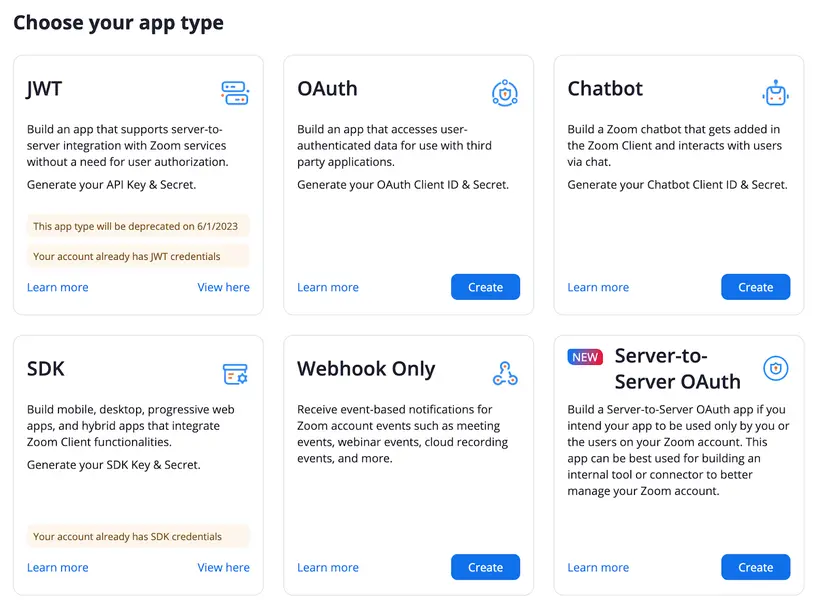This screenshot has width=828, height=612.
Task: Open Learn more for SDK apps
Action: pos(57,567)
